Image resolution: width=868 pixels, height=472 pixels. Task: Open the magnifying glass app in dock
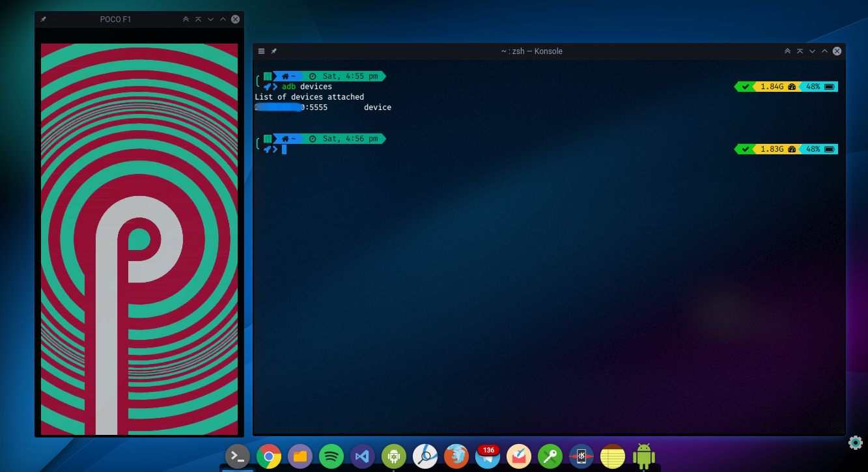click(x=425, y=456)
